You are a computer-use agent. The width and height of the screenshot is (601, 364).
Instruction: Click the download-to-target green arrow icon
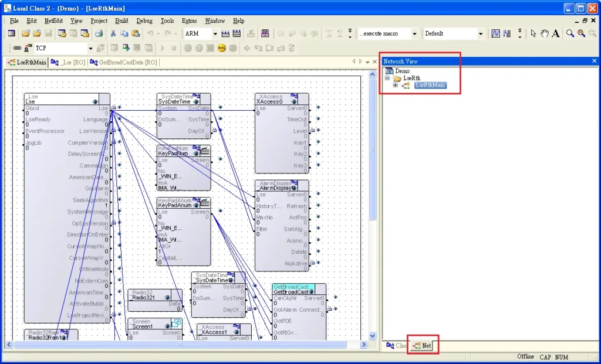click(126, 48)
